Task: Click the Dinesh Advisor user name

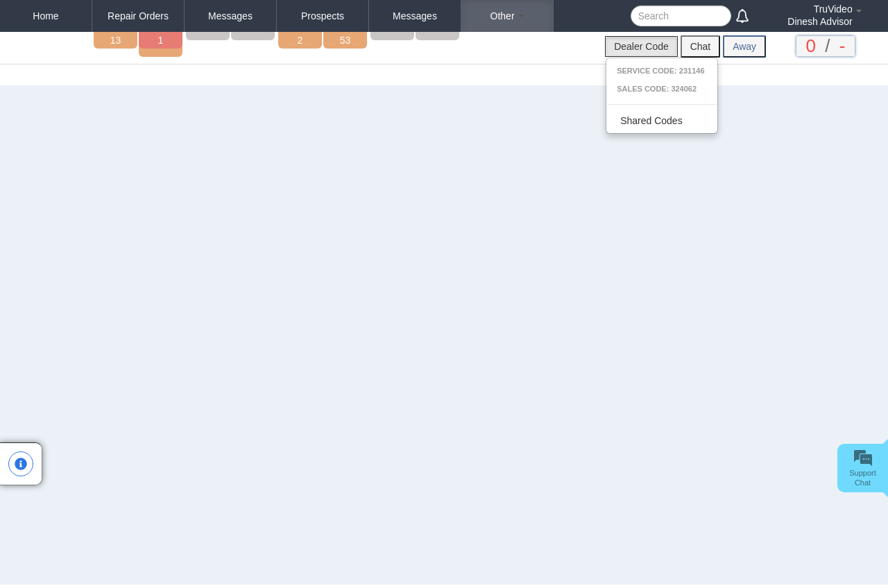Action: (820, 21)
